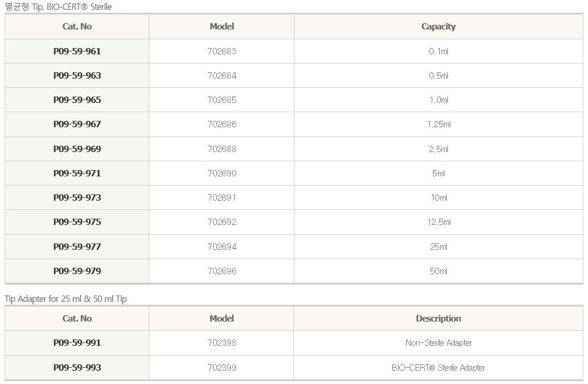This screenshot has width=588, height=384.
Task: Click catalog number P09-59-971
Action: click(77, 173)
